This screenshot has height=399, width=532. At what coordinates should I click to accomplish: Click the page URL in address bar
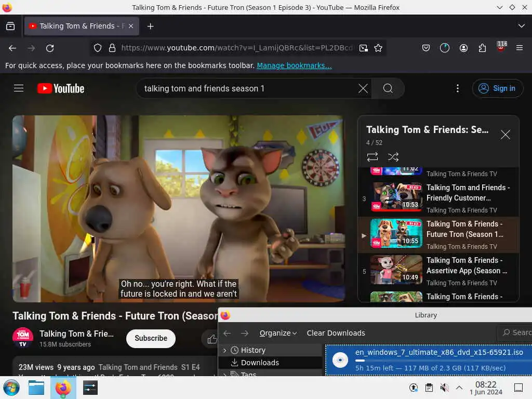(237, 48)
